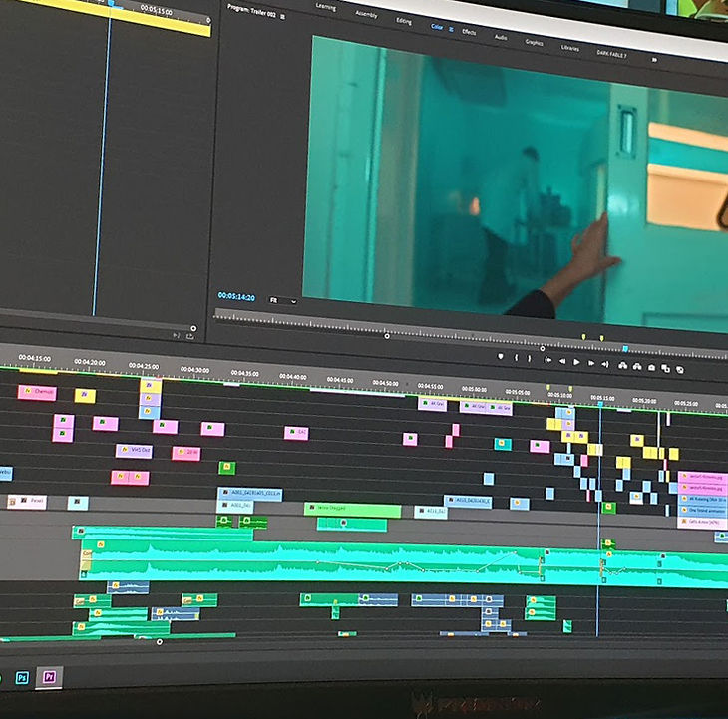This screenshot has height=719, width=728.
Task: Click the Mark In bracket button
Action: coord(516,357)
